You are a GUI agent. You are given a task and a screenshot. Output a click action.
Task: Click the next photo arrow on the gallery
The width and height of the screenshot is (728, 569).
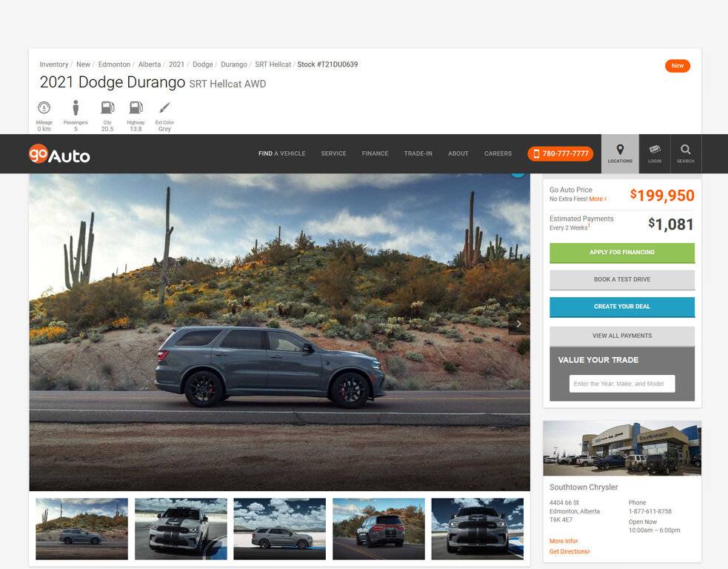pos(518,324)
